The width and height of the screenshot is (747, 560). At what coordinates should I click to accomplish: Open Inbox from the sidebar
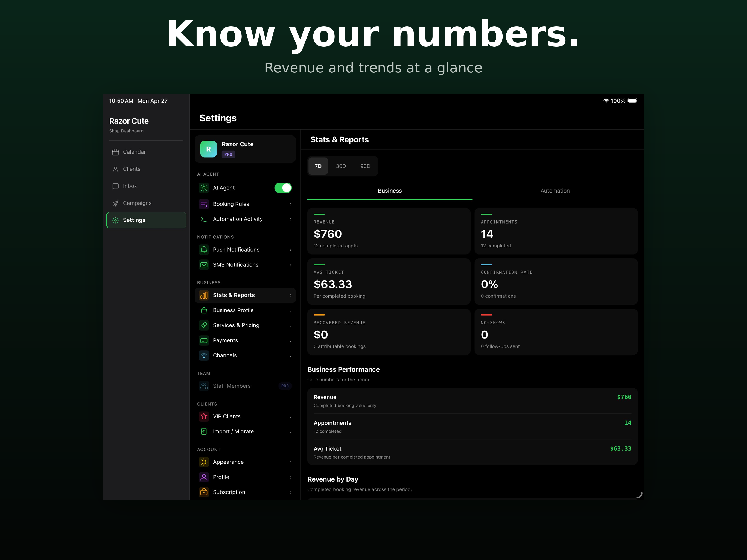pos(146,186)
